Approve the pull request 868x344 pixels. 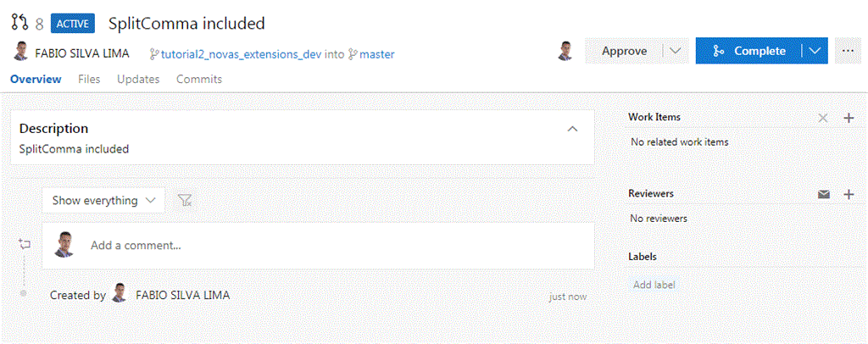coord(624,51)
